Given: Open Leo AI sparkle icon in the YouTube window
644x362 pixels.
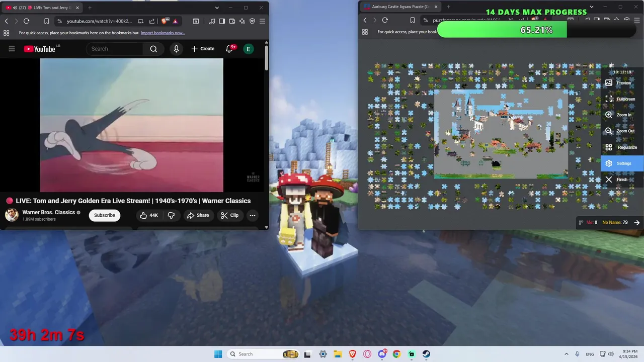Looking at the screenshot, I should [242, 21].
